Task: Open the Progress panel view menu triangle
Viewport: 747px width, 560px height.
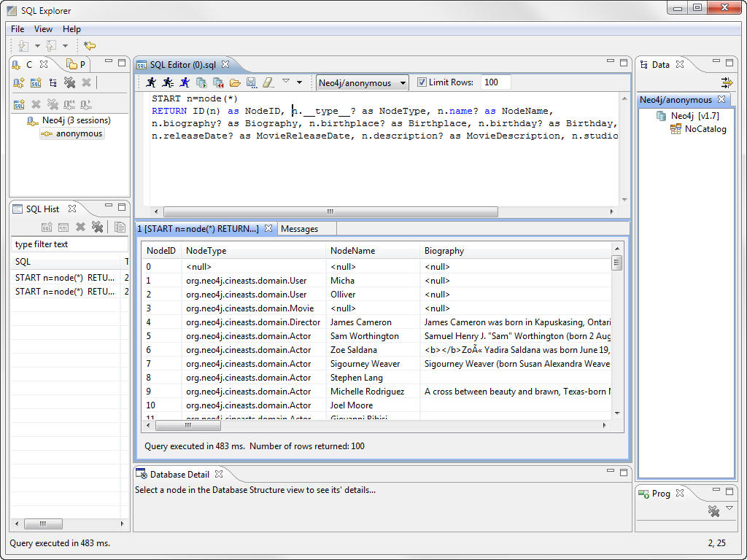Action: pos(729,508)
